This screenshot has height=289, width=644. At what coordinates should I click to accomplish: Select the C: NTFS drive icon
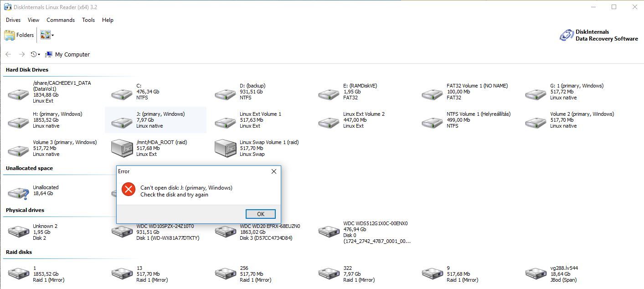[x=122, y=94]
